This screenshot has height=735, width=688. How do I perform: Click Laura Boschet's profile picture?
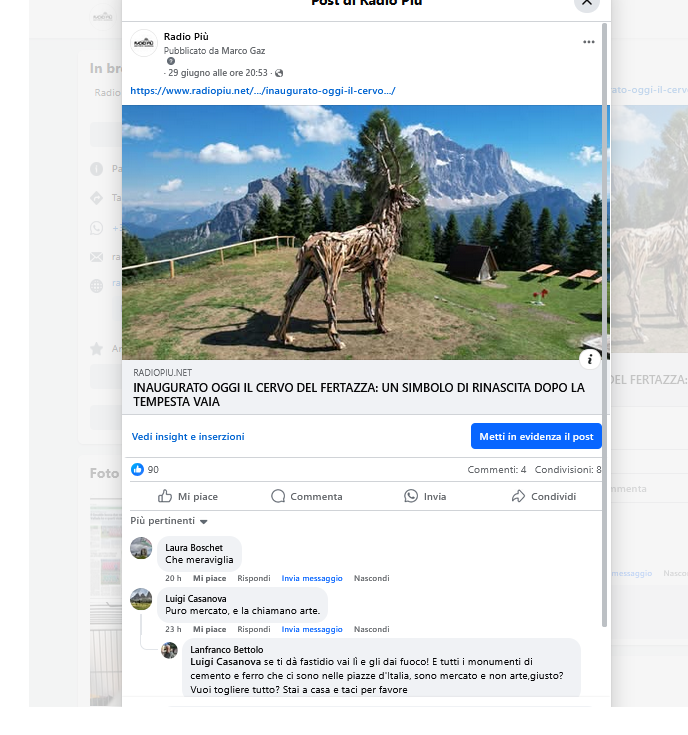pos(141,548)
